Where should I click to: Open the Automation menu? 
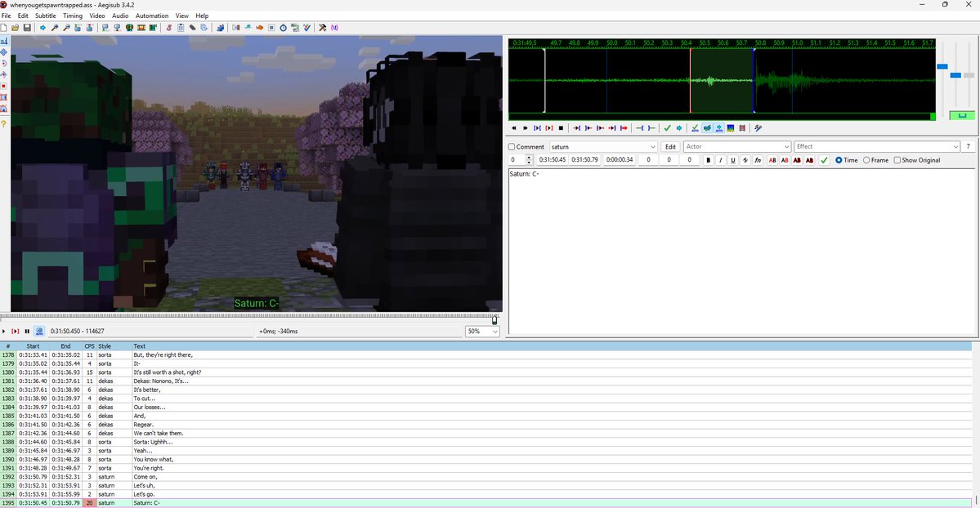[152, 16]
